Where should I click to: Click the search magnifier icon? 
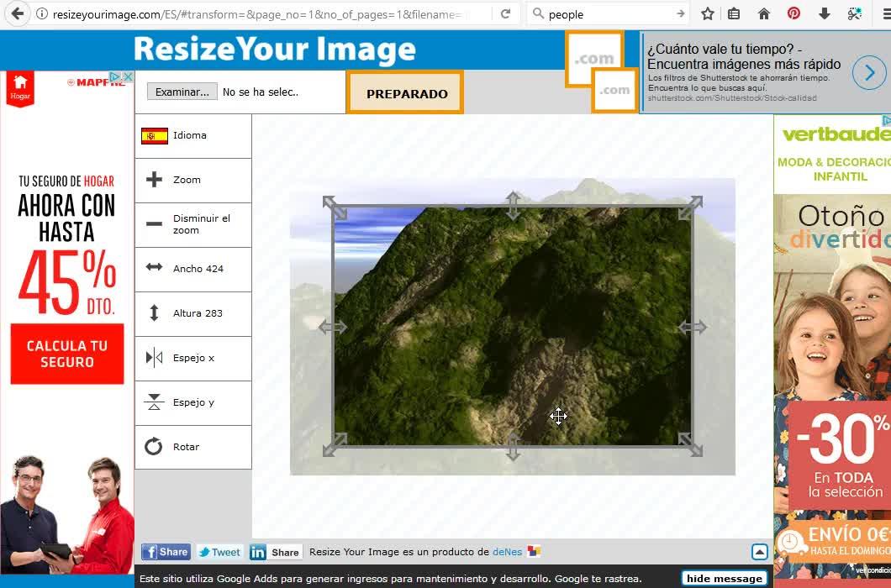click(538, 13)
